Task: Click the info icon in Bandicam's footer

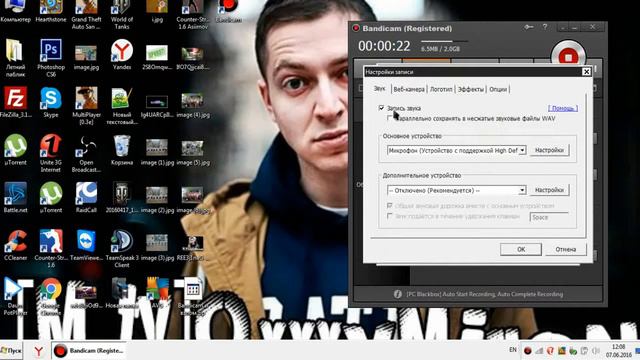Action: pyautogui.click(x=398, y=294)
